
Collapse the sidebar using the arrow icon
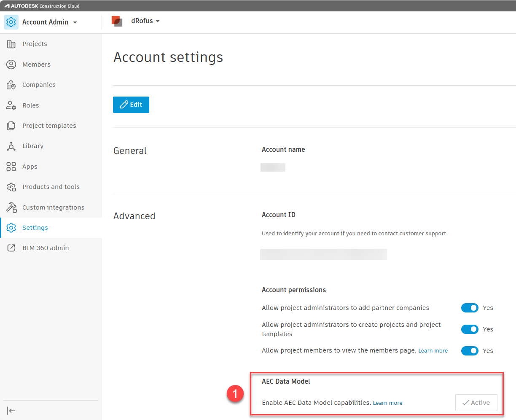(11, 411)
